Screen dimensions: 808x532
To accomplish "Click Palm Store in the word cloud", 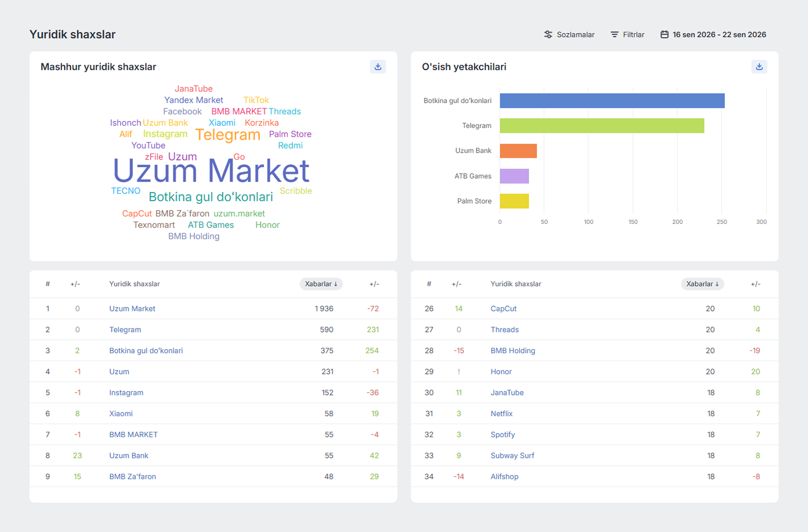I will (290, 134).
